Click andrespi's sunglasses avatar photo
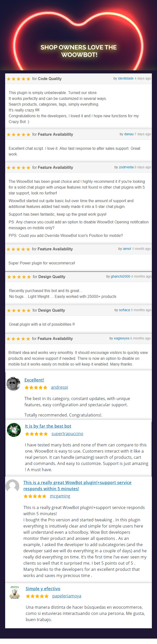Viewport: 157px width, 644px height. click(13, 384)
